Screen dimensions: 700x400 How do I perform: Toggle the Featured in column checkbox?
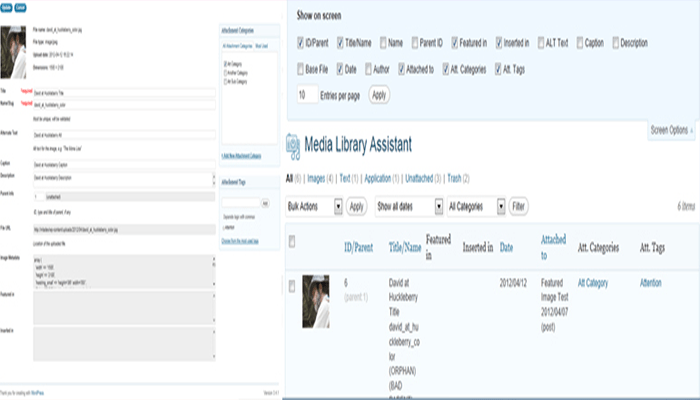pyautogui.click(x=454, y=43)
